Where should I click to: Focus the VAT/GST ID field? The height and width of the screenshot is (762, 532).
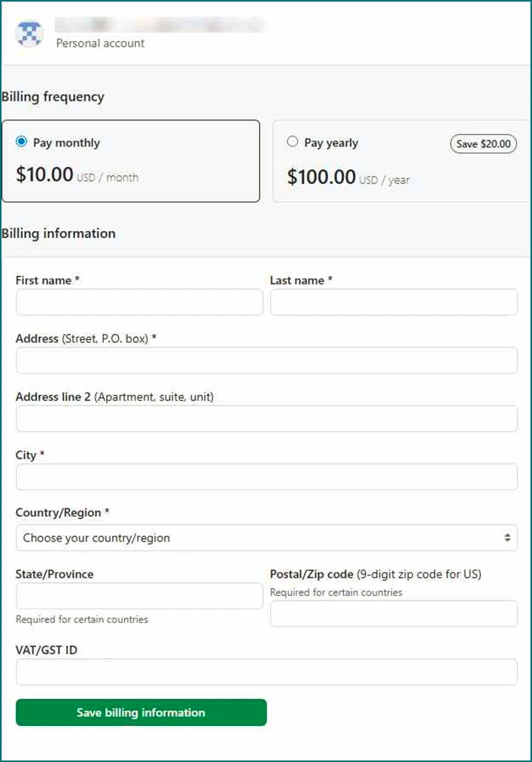point(266,672)
